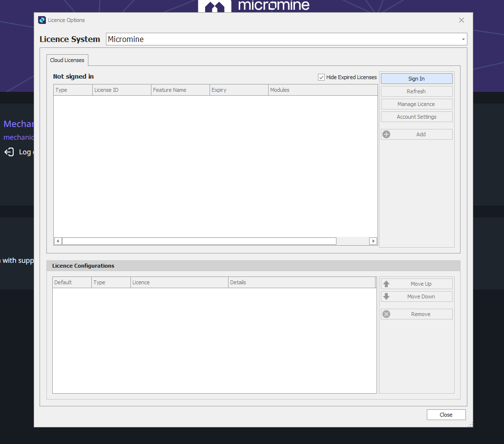
Task: Click the down arrow icon
Action: click(386, 296)
